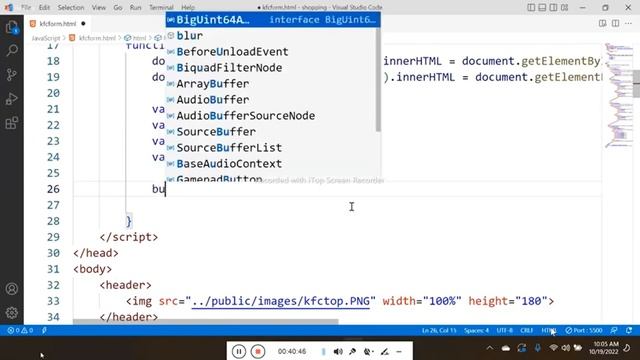The height and width of the screenshot is (360, 640).
Task: Minimize the recorder toolbar
Action: click(399, 351)
